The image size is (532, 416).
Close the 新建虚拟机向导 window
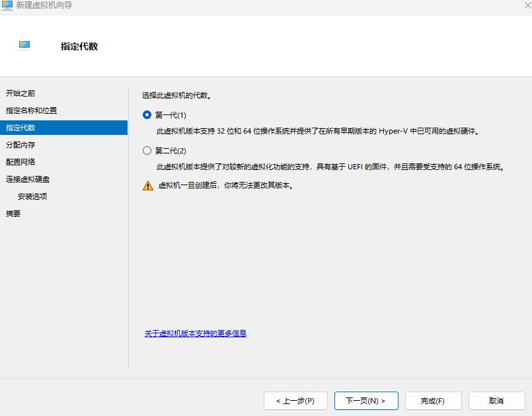(x=528, y=5)
